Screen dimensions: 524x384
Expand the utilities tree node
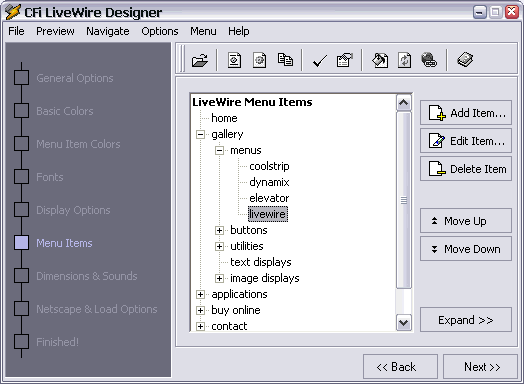[219, 246]
